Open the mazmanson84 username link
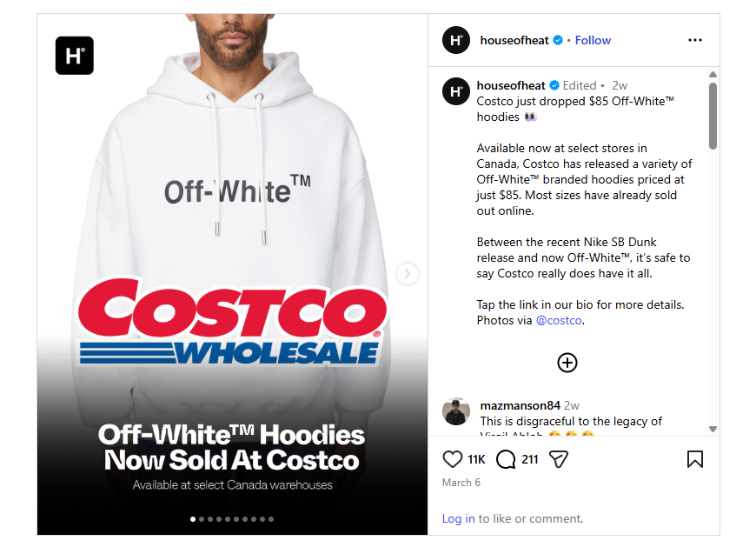Image resolution: width=756 pixels, height=554 pixels. 520,405
